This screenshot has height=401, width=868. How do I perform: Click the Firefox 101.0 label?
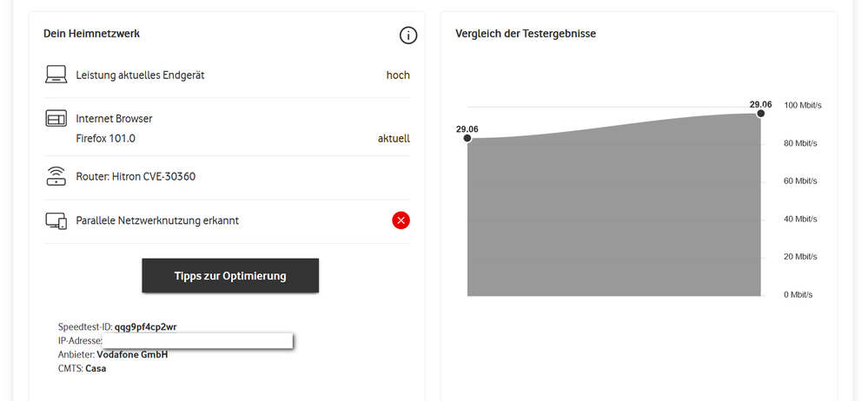106,138
